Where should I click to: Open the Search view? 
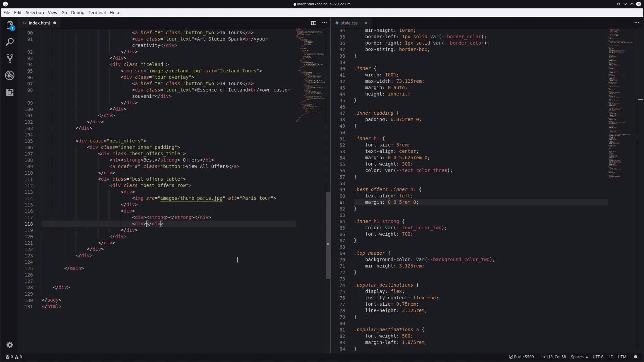(x=10, y=42)
